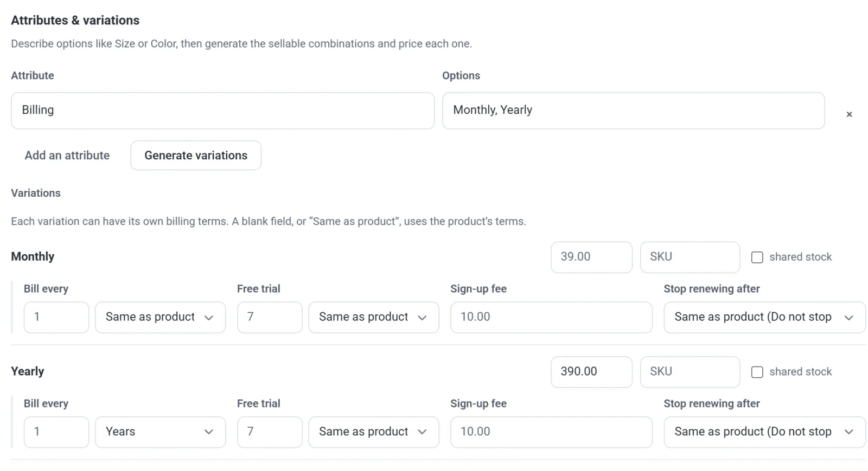Open Yearly Free trial unit dropdown
868x471 pixels.
pyautogui.click(x=374, y=432)
